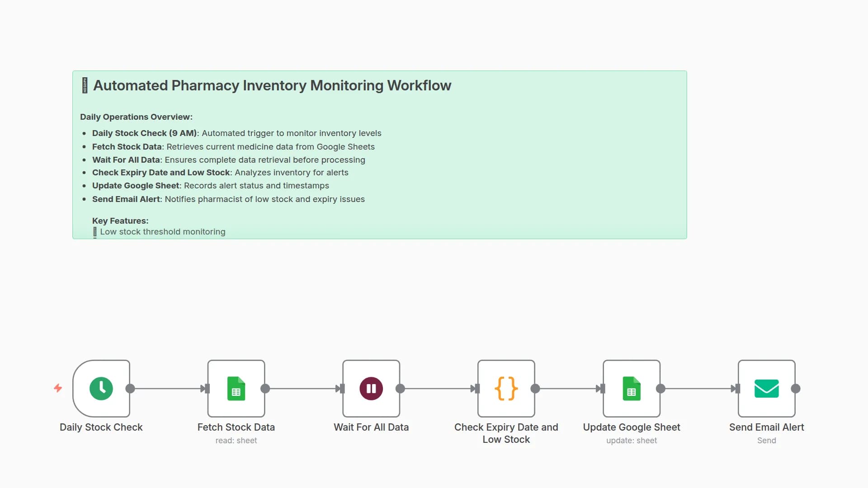This screenshot has height=488, width=868.
Task: Select the Daily Stock Check node label
Action: (x=101, y=427)
